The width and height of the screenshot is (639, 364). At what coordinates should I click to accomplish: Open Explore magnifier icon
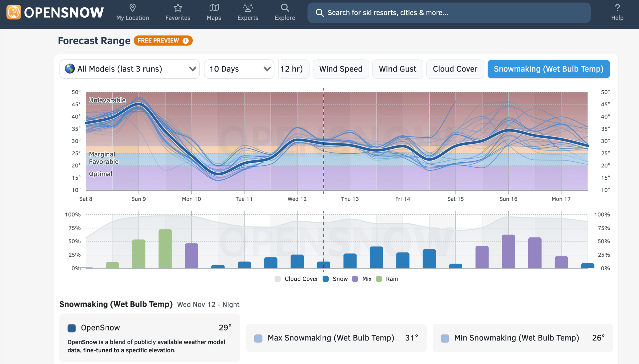tap(284, 8)
